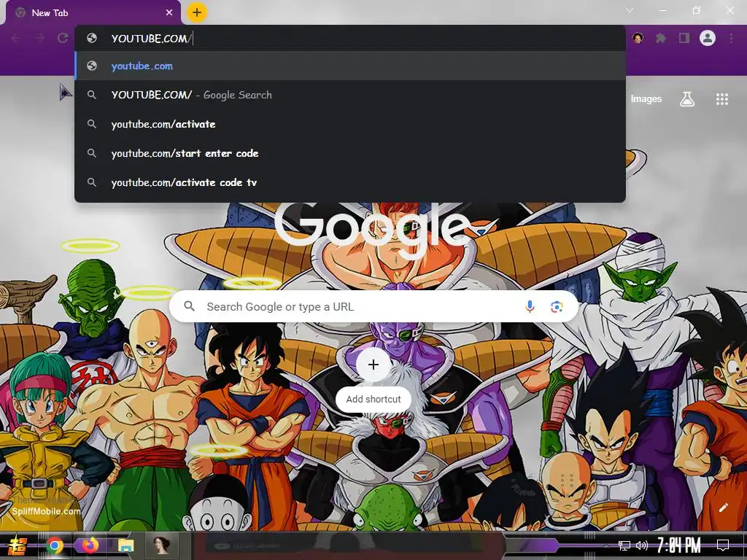Close the New Tab tab

pyautogui.click(x=169, y=12)
